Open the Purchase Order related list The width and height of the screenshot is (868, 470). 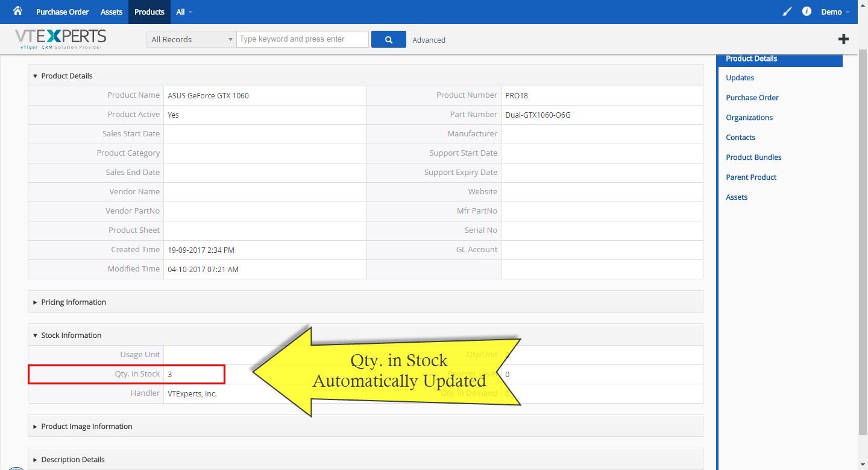[x=752, y=98]
